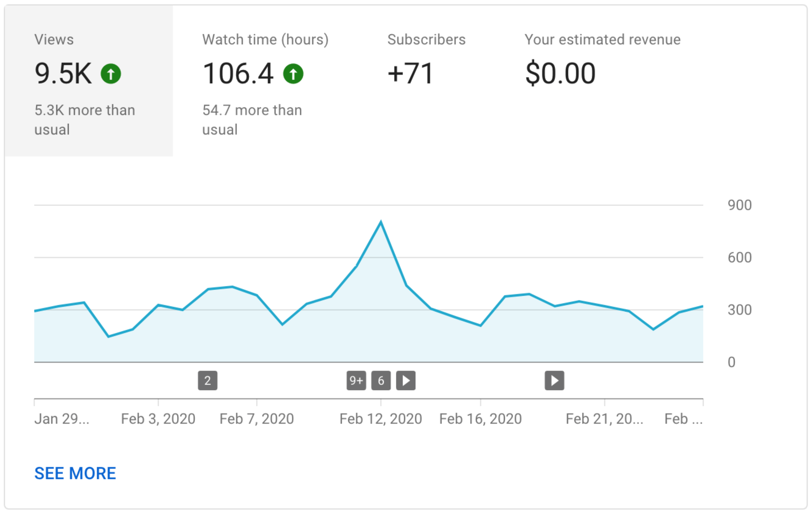Viewport: 812px width, 512px height.
Task: Click play-icon video marker near Feb 19
Action: pyautogui.click(x=554, y=381)
